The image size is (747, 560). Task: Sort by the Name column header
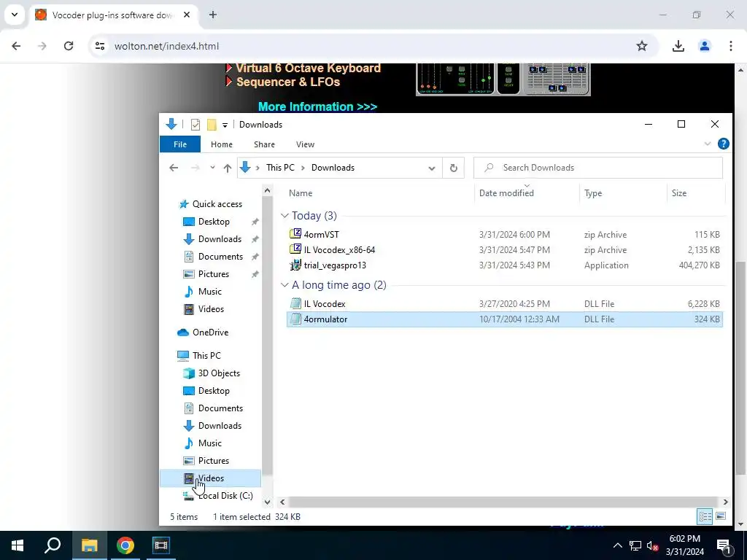click(301, 192)
